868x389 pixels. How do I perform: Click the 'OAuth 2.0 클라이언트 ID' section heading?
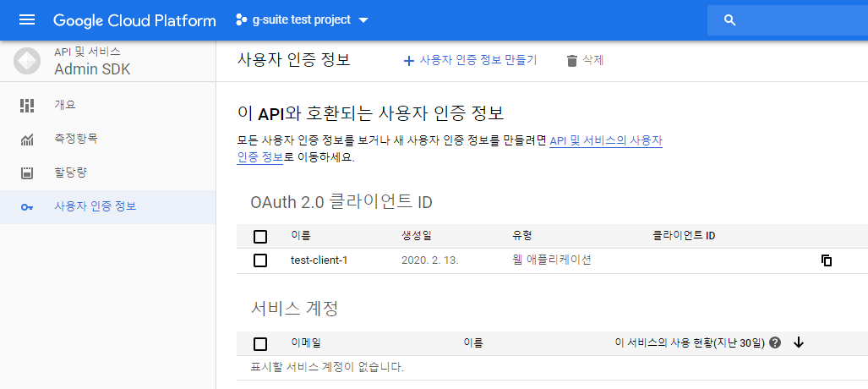point(341,202)
